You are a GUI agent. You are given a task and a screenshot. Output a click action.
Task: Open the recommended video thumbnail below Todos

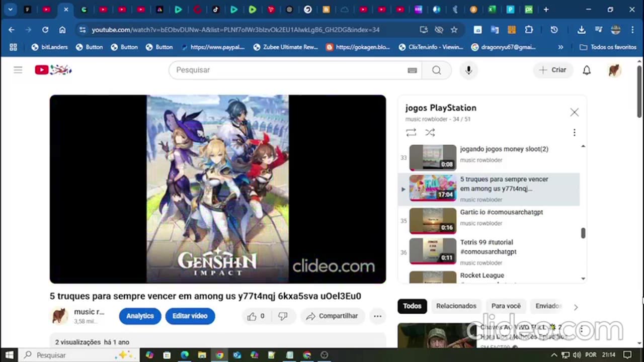point(437,335)
